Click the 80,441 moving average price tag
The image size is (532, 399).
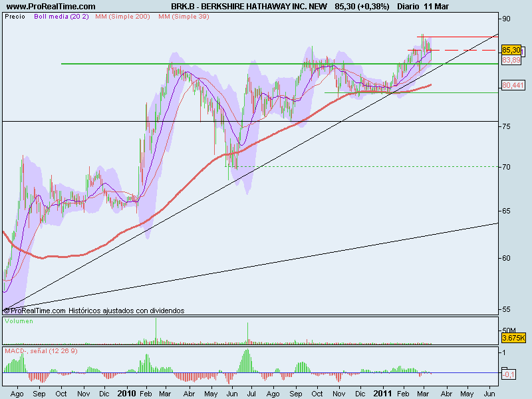tap(513, 85)
